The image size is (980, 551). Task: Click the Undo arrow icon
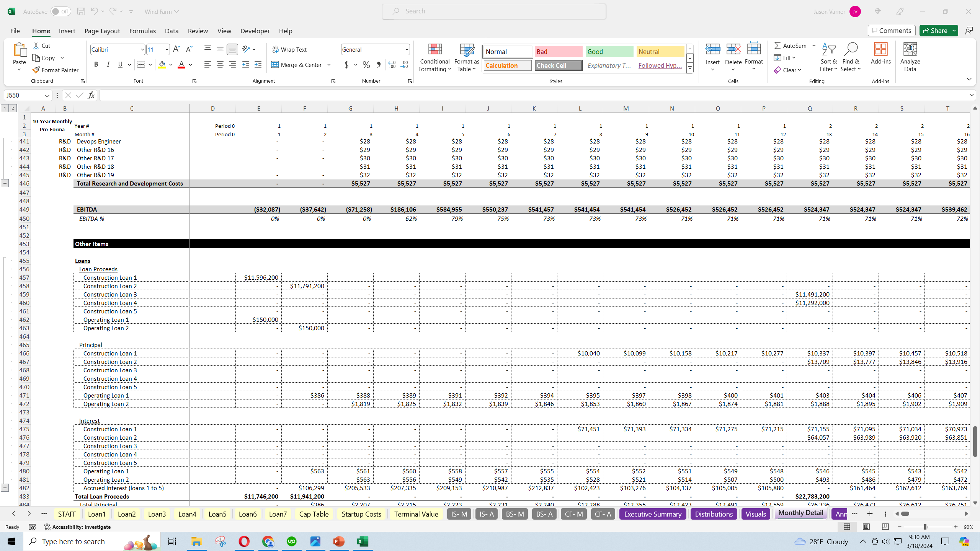pyautogui.click(x=94, y=11)
